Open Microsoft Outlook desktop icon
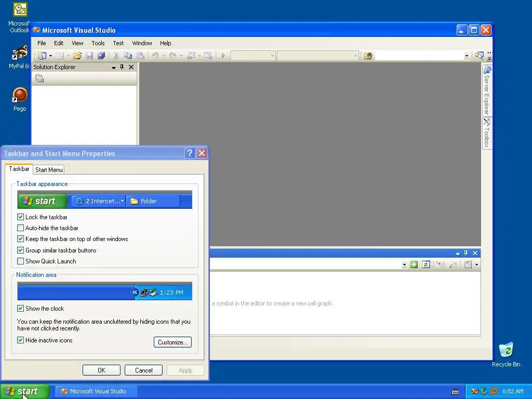 click(20, 18)
